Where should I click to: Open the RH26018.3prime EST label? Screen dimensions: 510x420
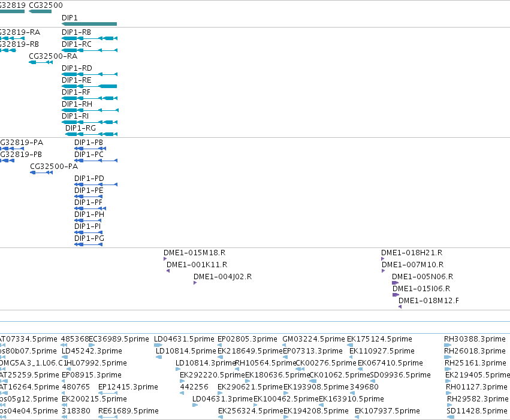(x=475, y=352)
